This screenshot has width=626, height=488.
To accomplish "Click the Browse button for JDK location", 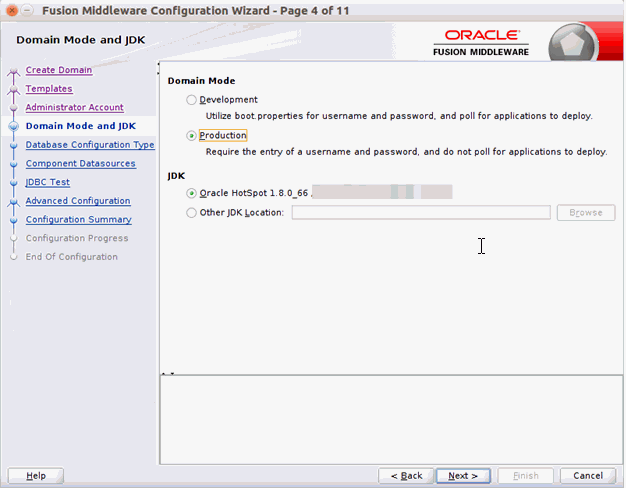I will (x=586, y=212).
